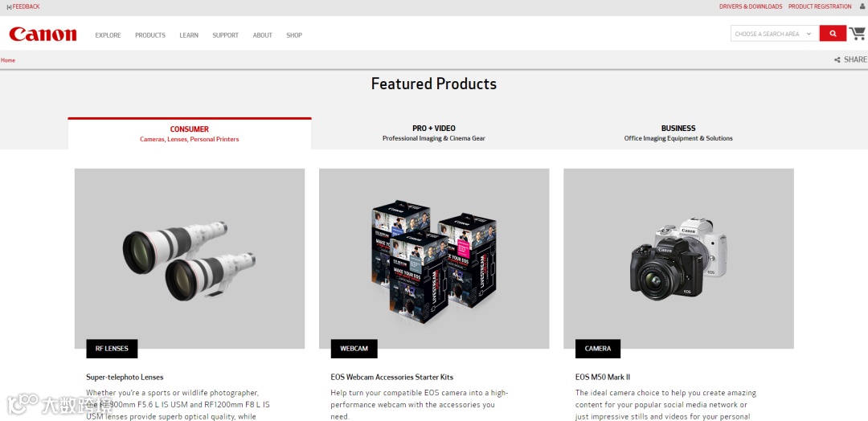Open the Feedback link
The width and height of the screenshot is (868, 421).
tap(23, 6)
